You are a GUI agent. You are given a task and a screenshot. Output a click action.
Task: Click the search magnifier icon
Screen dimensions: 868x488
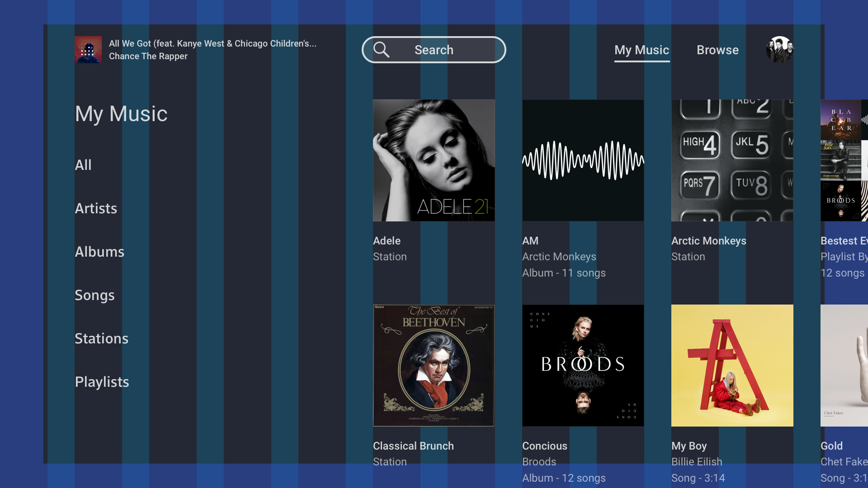coord(381,50)
